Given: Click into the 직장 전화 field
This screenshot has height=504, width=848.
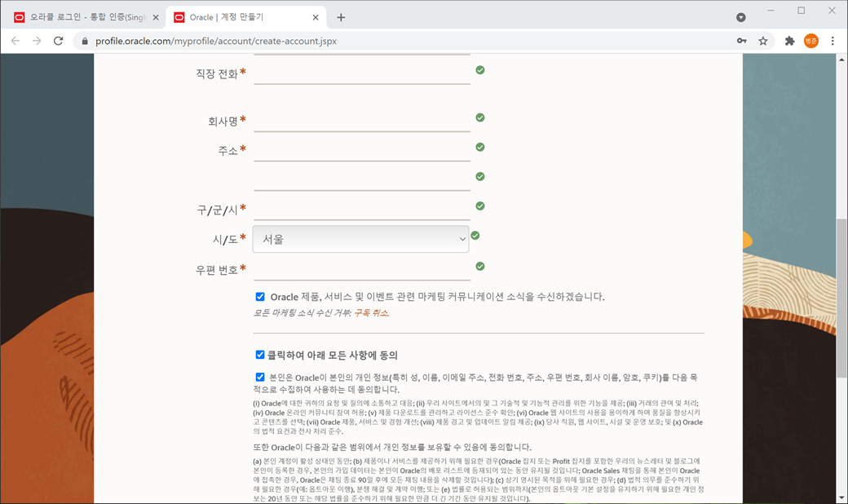Looking at the screenshot, I should coord(362,73).
